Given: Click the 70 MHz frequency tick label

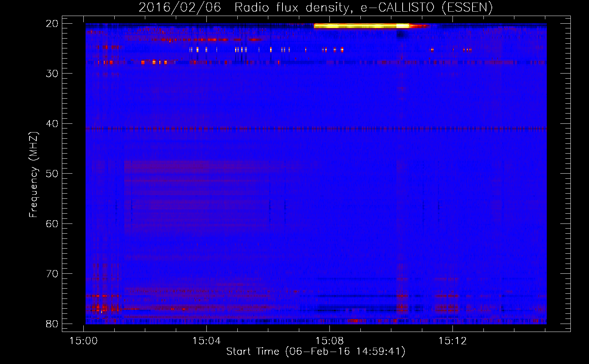Looking at the screenshot, I should pos(52,274).
